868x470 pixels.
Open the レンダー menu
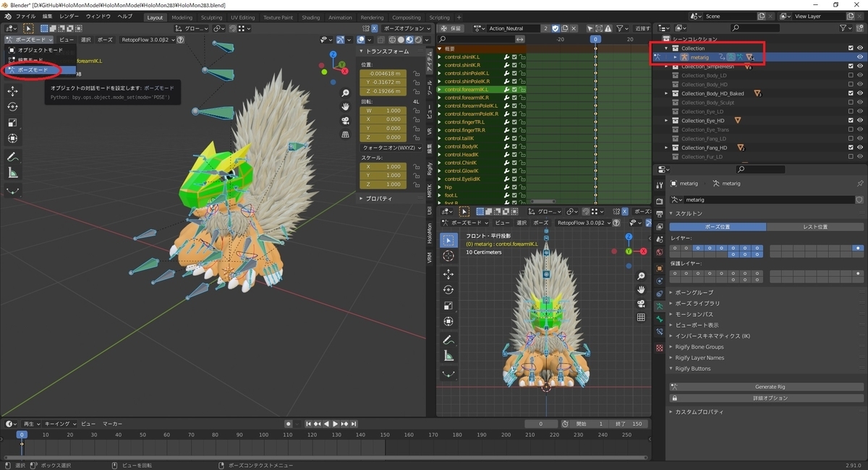(69, 16)
